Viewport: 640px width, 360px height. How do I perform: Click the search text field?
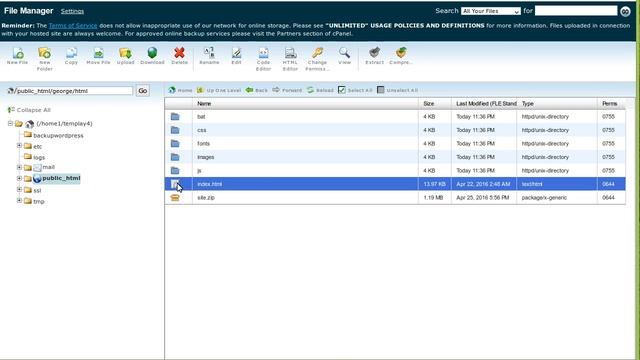tap(576, 11)
